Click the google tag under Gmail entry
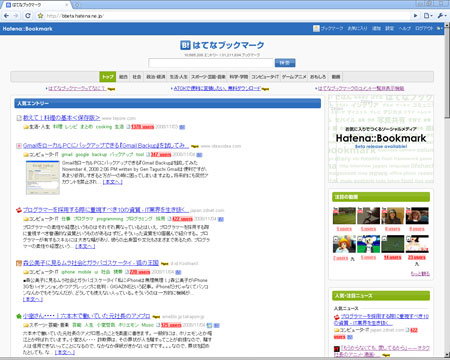This screenshot has width=450, height=360. point(82,155)
